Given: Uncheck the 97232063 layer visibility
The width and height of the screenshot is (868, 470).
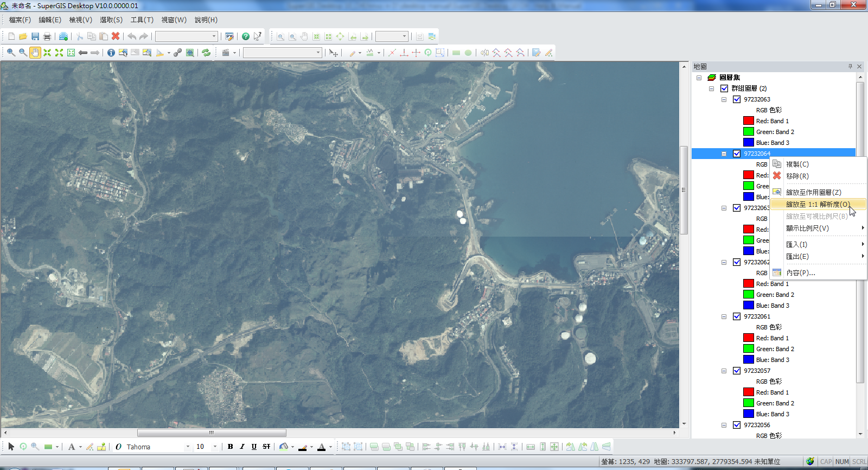Looking at the screenshot, I should pyautogui.click(x=737, y=99).
